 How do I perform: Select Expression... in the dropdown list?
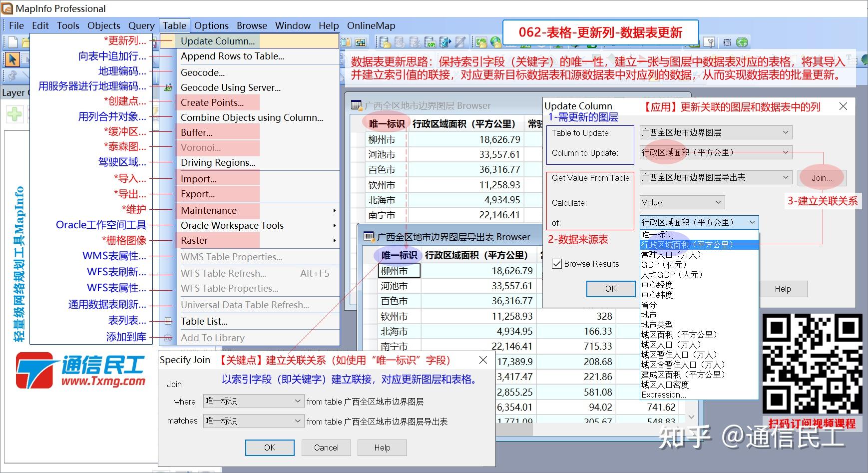point(699,395)
